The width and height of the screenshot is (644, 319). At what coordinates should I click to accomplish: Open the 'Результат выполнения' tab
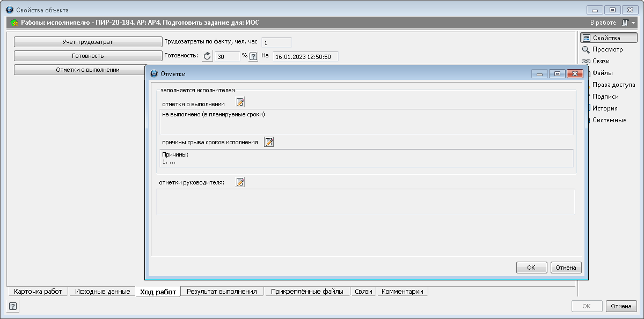pyautogui.click(x=222, y=292)
